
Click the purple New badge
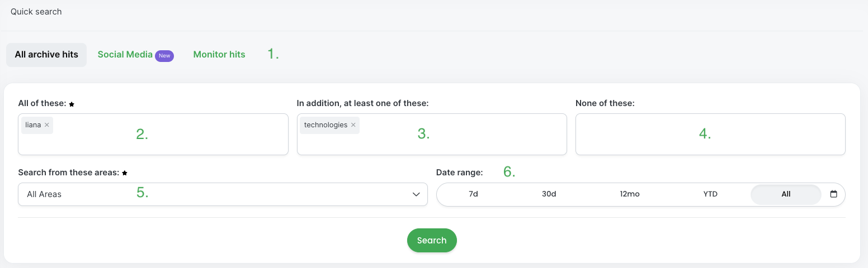click(164, 56)
